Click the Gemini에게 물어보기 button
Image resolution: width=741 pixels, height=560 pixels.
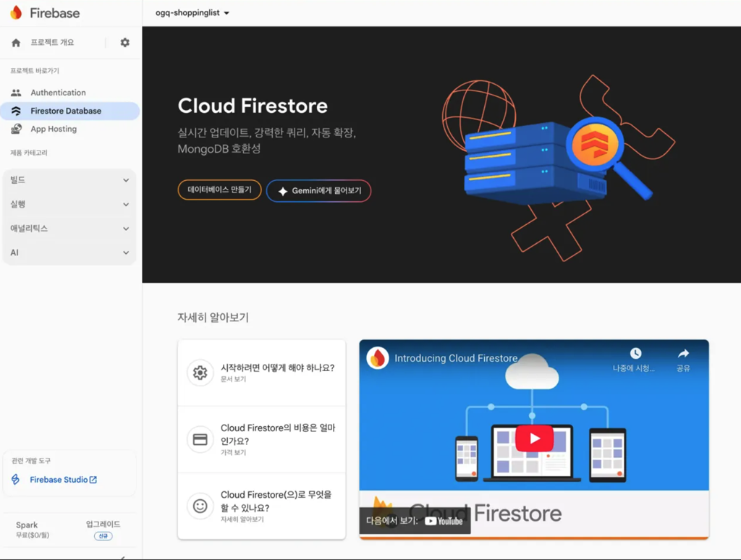click(x=318, y=190)
